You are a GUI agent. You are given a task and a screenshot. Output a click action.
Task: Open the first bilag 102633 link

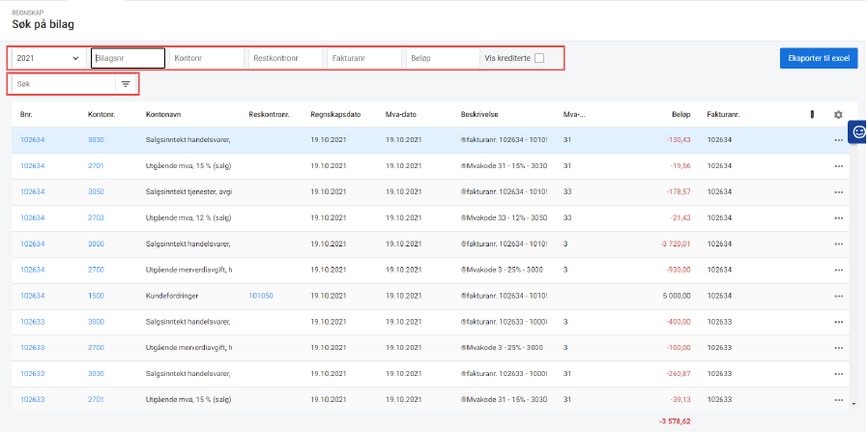(x=34, y=323)
